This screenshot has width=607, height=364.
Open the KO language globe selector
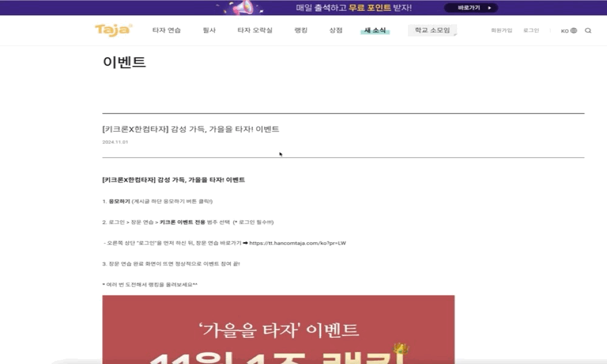point(569,30)
